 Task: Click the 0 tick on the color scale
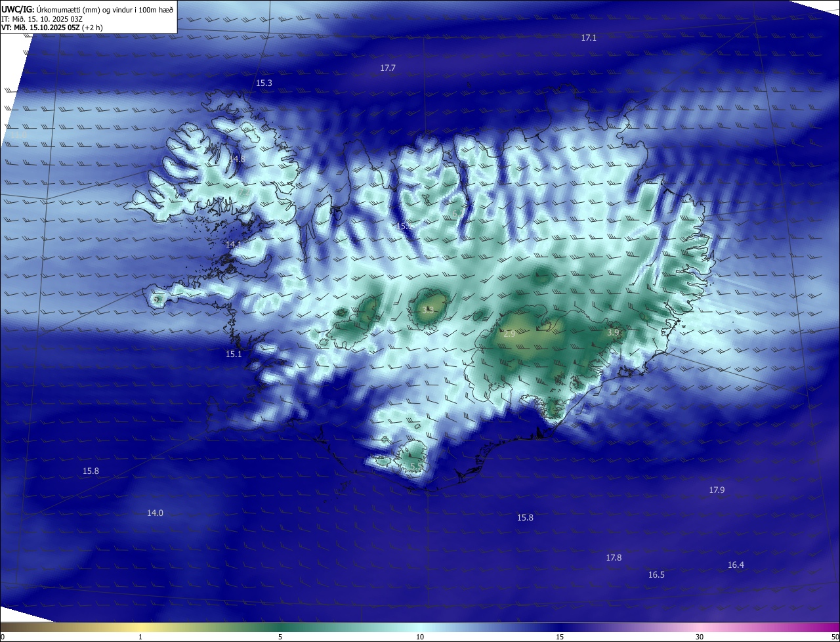point(3,637)
